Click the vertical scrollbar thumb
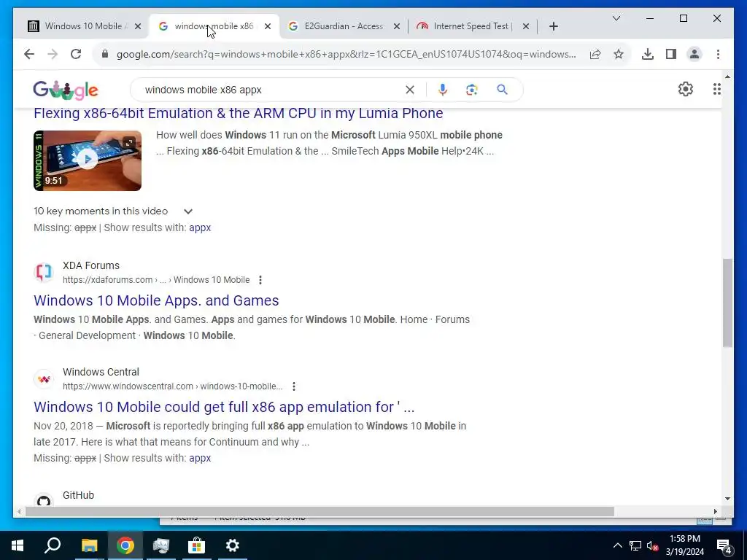 tap(727, 303)
